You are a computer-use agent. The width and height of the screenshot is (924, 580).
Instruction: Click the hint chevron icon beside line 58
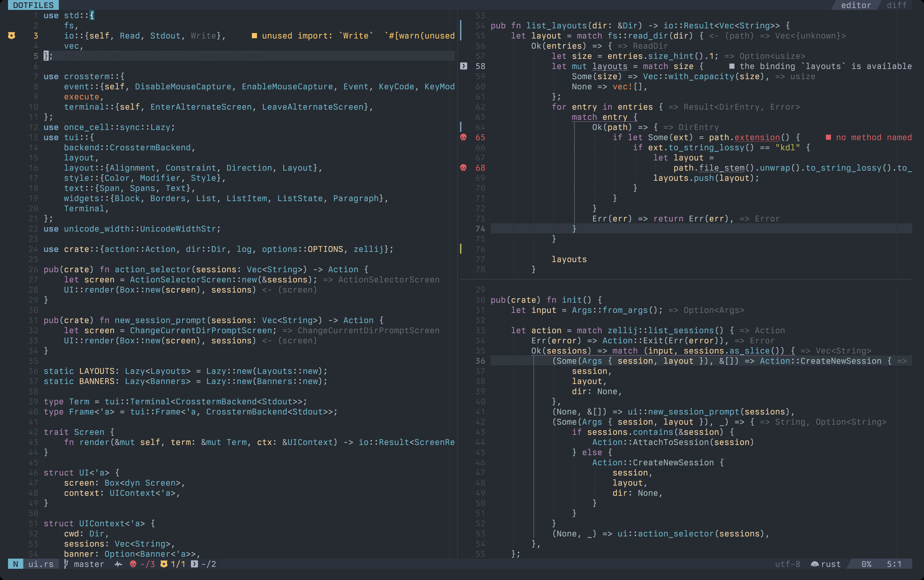click(x=463, y=66)
